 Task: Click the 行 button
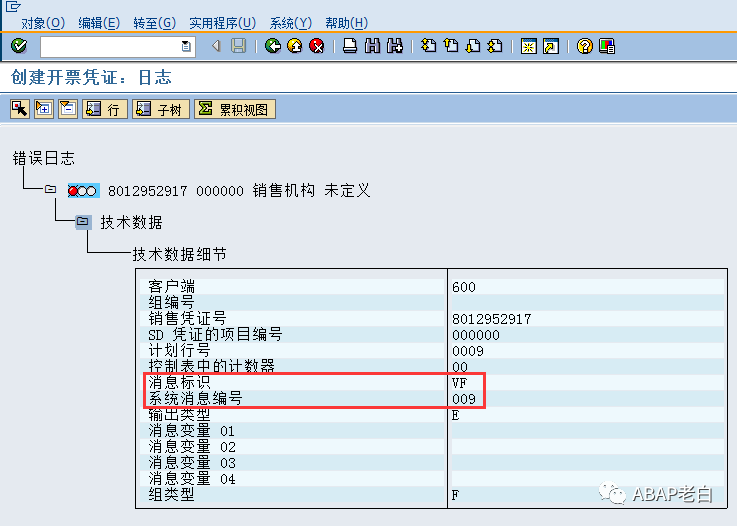105,109
